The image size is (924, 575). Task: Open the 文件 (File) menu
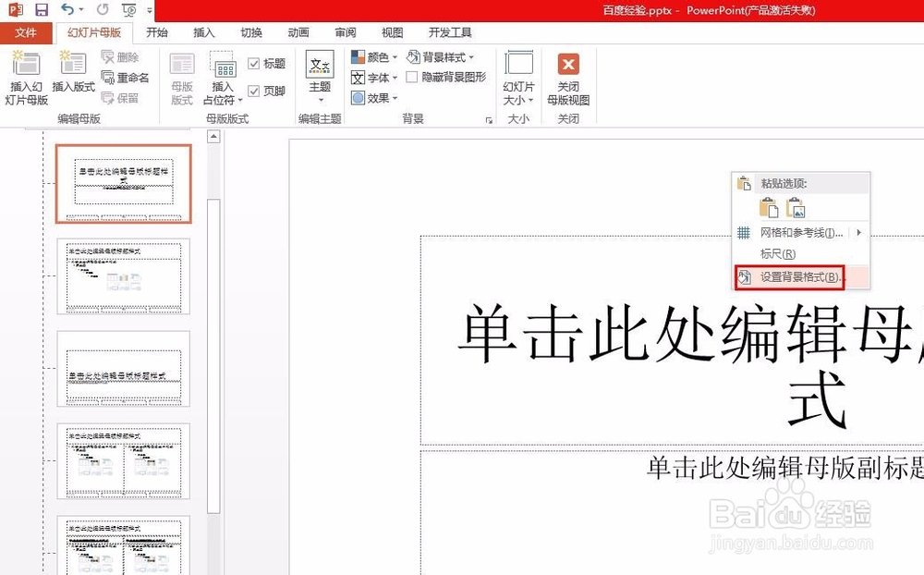point(27,32)
